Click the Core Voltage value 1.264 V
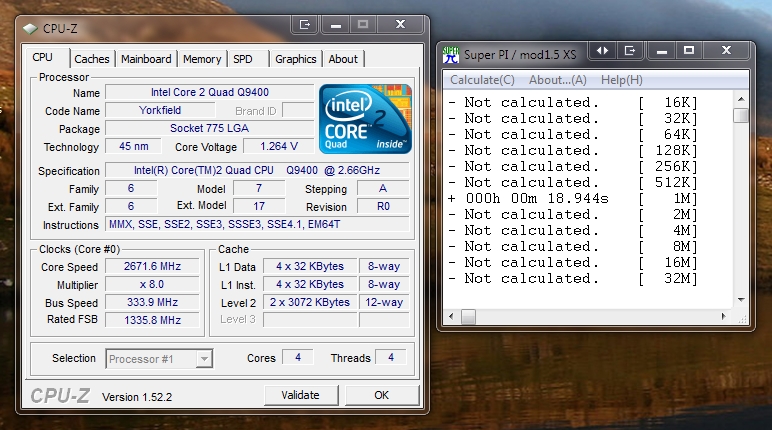Screen dimensions: 772x430 279,146
